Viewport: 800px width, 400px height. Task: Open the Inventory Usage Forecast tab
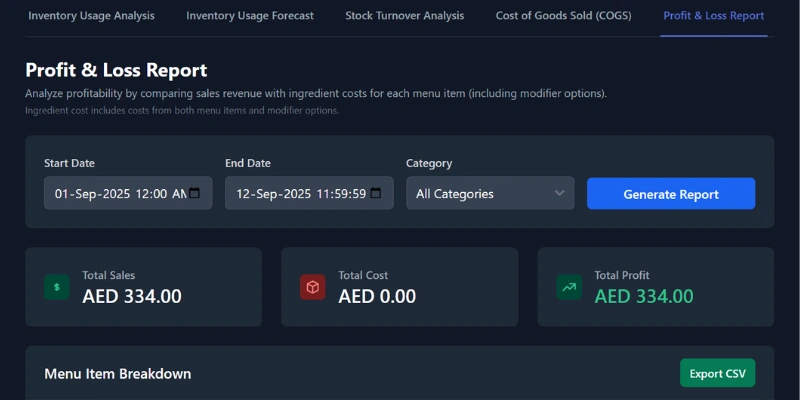pos(250,16)
